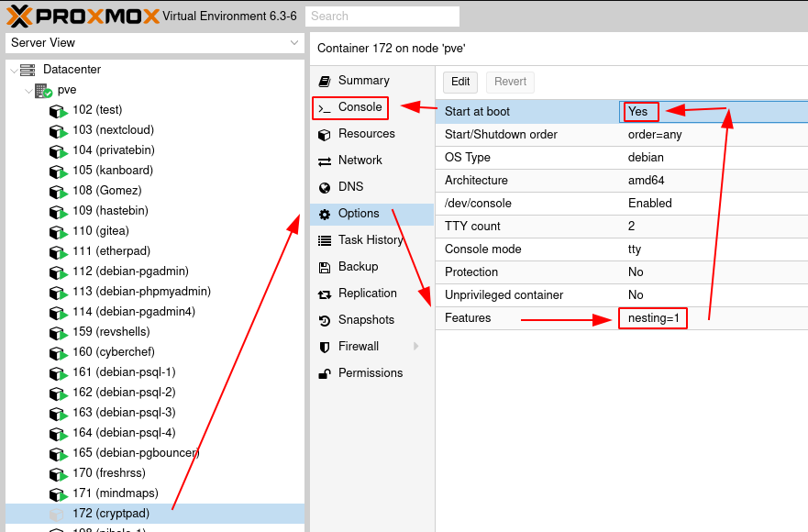Select 159 (revshells) in tree
The width and height of the screenshot is (808, 532).
point(155,332)
